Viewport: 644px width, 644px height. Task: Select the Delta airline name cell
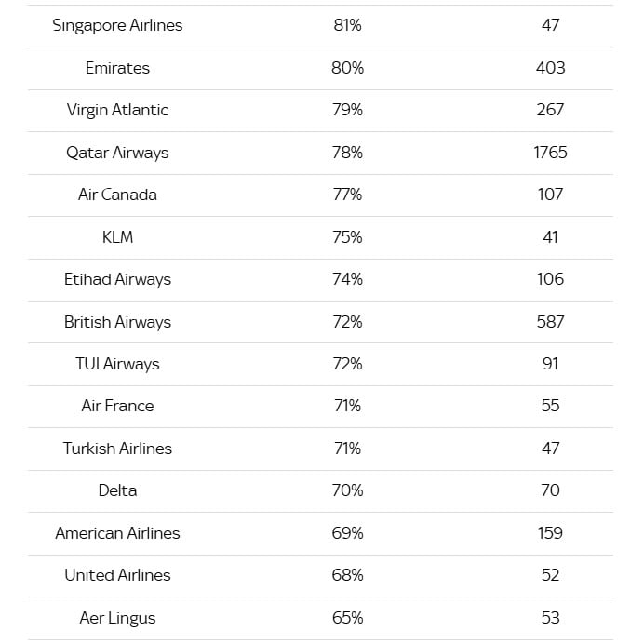tap(117, 490)
